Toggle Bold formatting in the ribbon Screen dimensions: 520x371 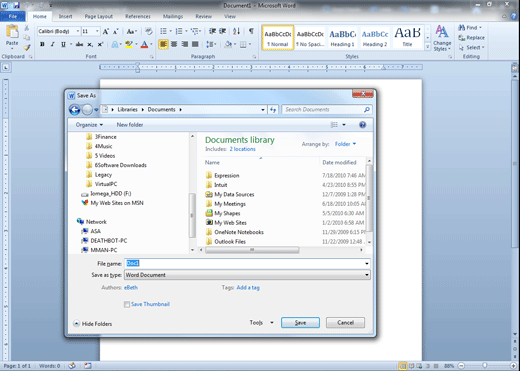coord(42,44)
